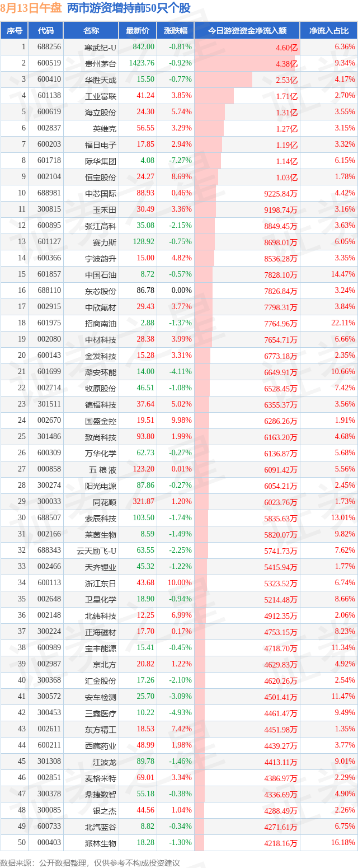Click the 7.42% change for 东方精工
Screen dimensions: 358x868
(x=181, y=729)
